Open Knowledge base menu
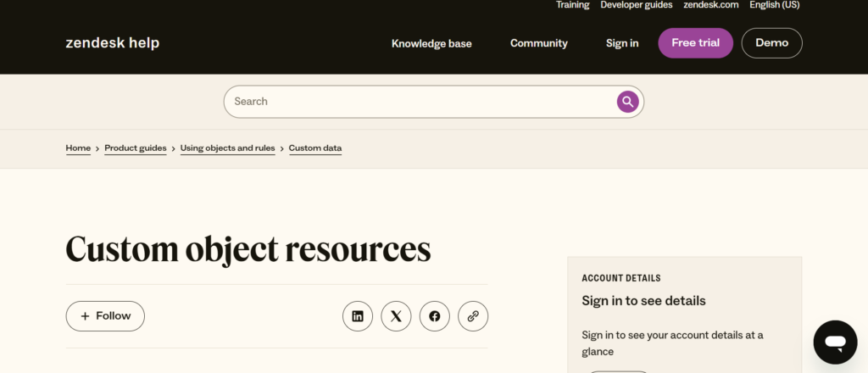 click(x=431, y=43)
